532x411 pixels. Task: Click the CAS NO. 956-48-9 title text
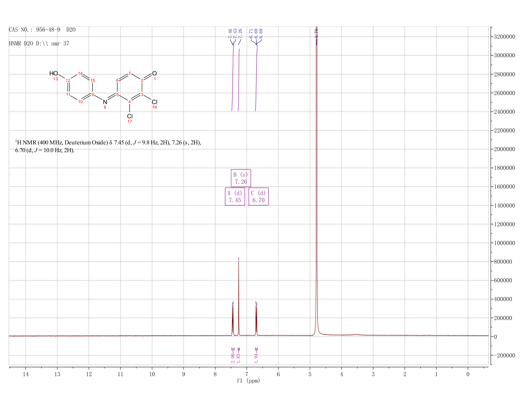click(x=42, y=30)
